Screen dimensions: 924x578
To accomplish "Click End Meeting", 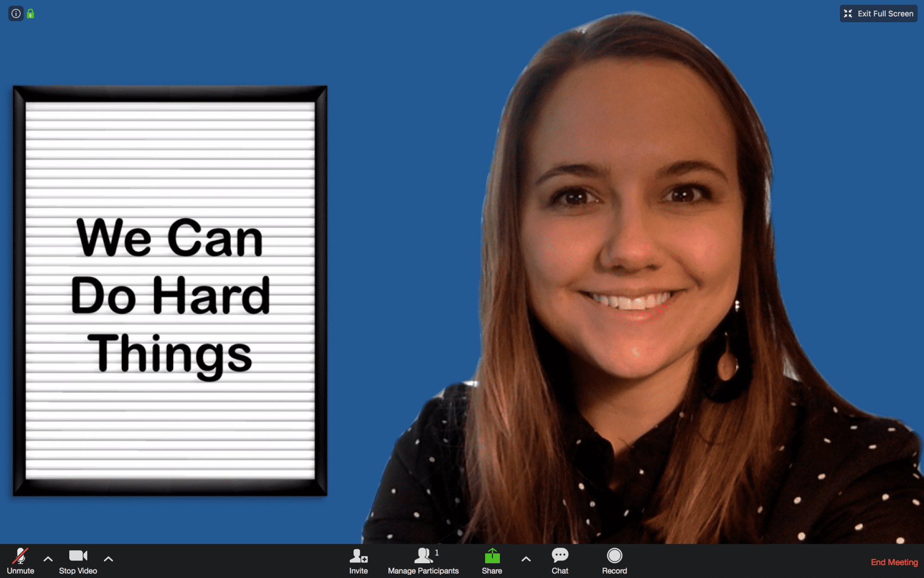I will click(894, 562).
